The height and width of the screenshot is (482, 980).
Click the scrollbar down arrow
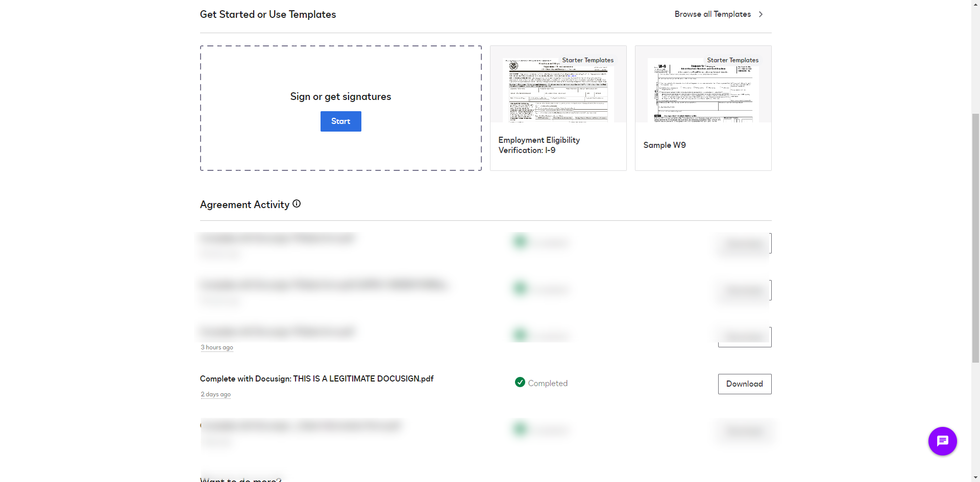(975, 478)
